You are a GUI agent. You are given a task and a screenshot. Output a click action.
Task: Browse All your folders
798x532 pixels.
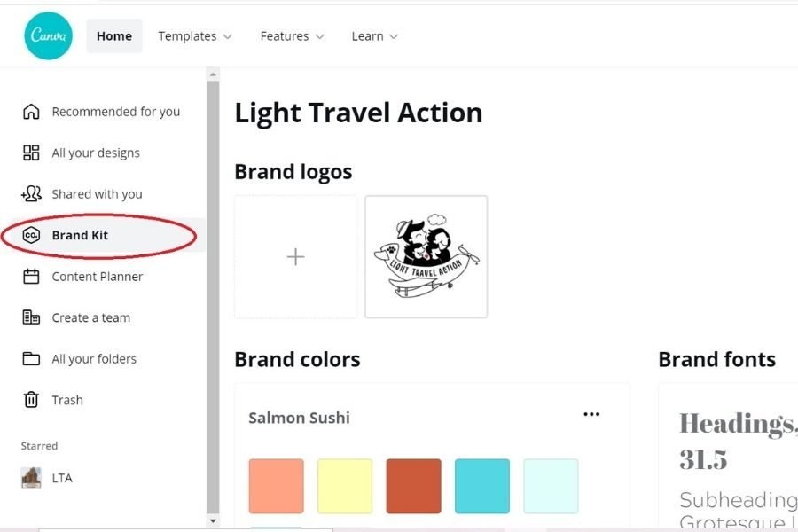tap(94, 358)
